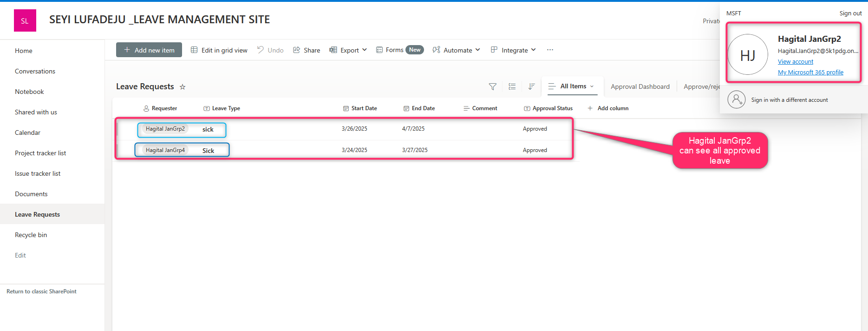The height and width of the screenshot is (331, 868).
Task: Click Return to classic SharePoint
Action: [41, 291]
